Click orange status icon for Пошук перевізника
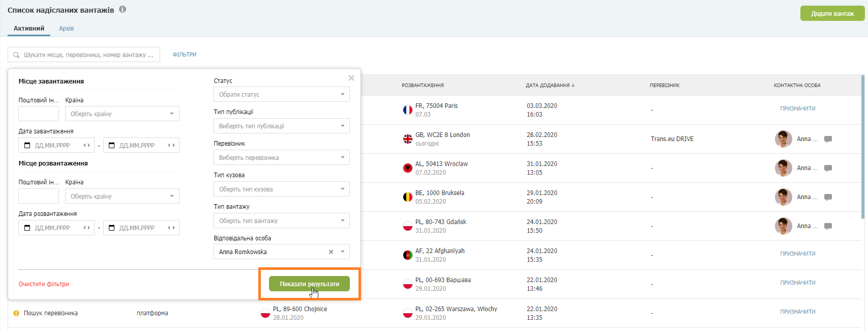This screenshot has width=868, height=331. tap(16, 313)
